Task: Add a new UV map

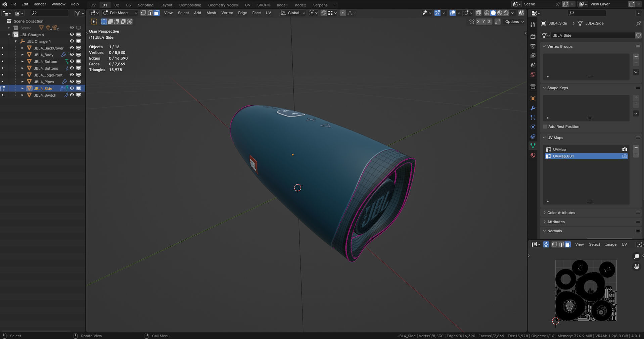Action: [x=636, y=148]
